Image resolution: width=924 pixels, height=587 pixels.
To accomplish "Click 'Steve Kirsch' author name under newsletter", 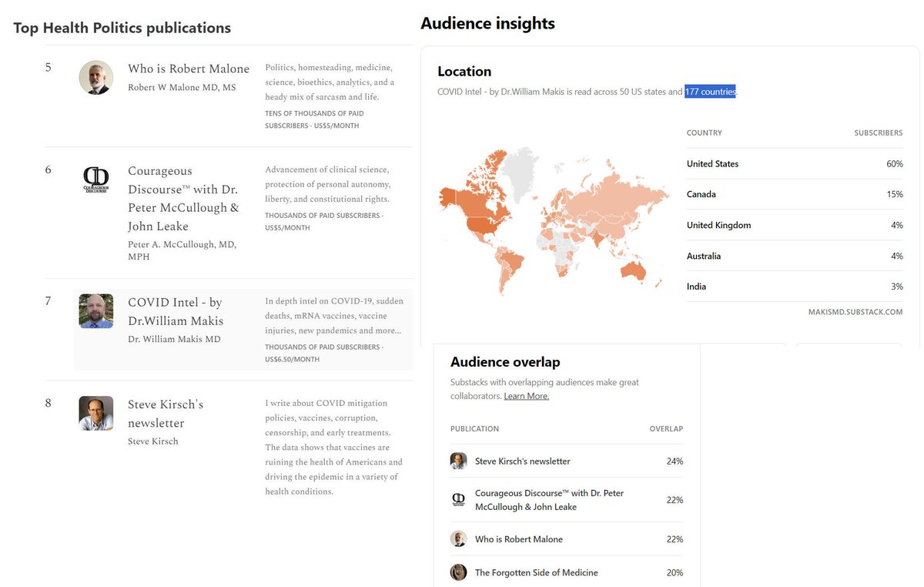I will pyautogui.click(x=152, y=441).
